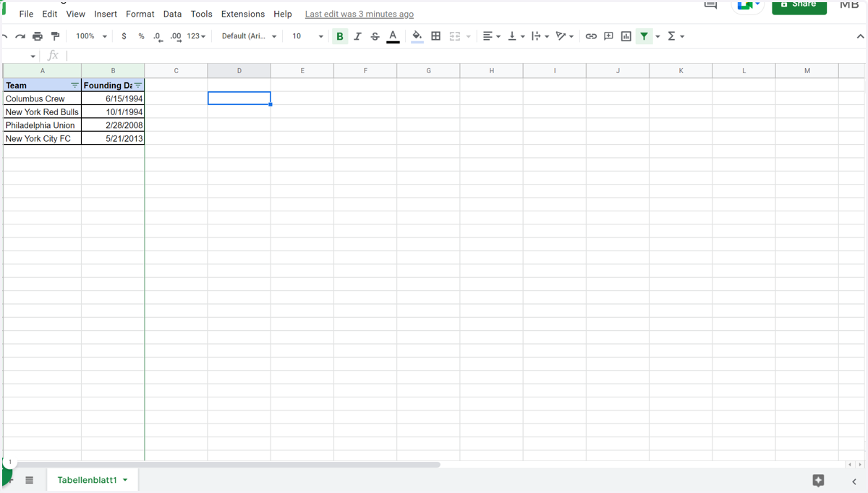
Task: Insert a comment from toolbar
Action: point(608,36)
